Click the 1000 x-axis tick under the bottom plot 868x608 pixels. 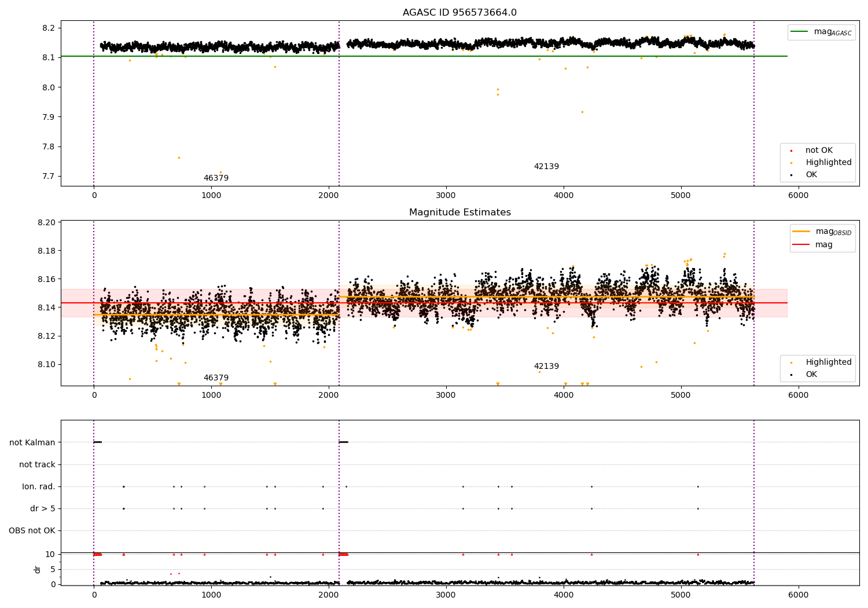(x=211, y=595)
